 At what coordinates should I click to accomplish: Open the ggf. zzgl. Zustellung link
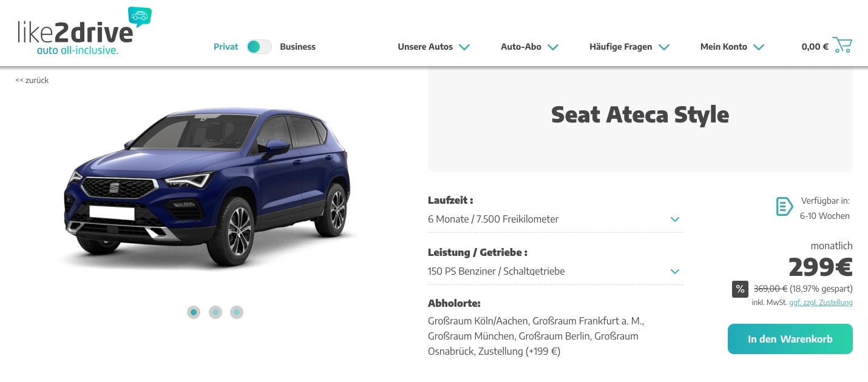(821, 303)
